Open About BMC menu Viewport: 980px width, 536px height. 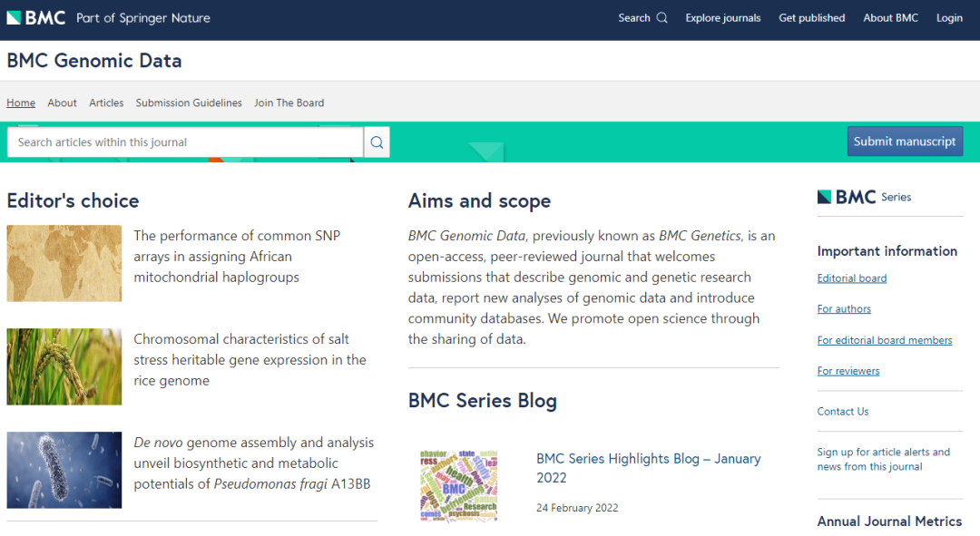891,18
